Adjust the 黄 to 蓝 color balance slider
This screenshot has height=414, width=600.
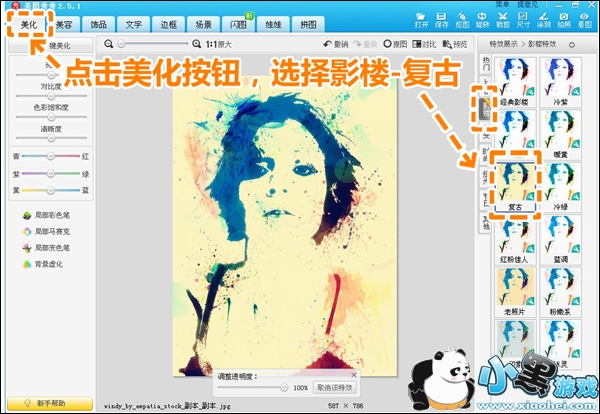(x=51, y=190)
